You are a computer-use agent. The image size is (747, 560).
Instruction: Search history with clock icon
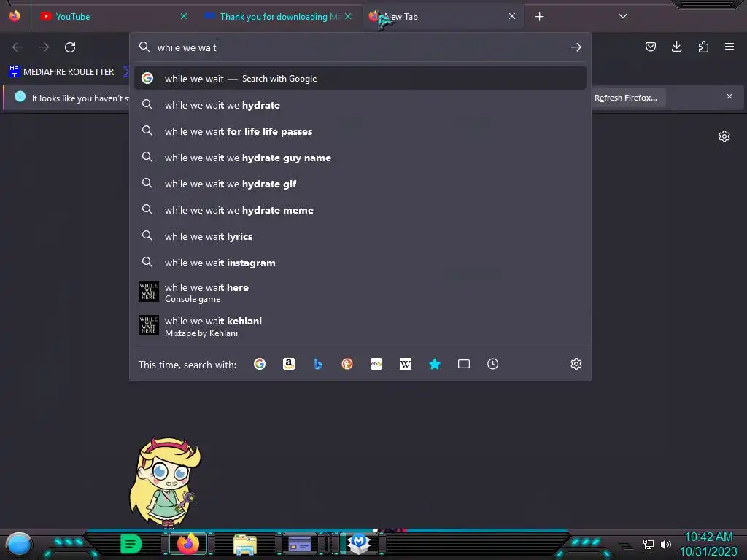click(x=492, y=364)
